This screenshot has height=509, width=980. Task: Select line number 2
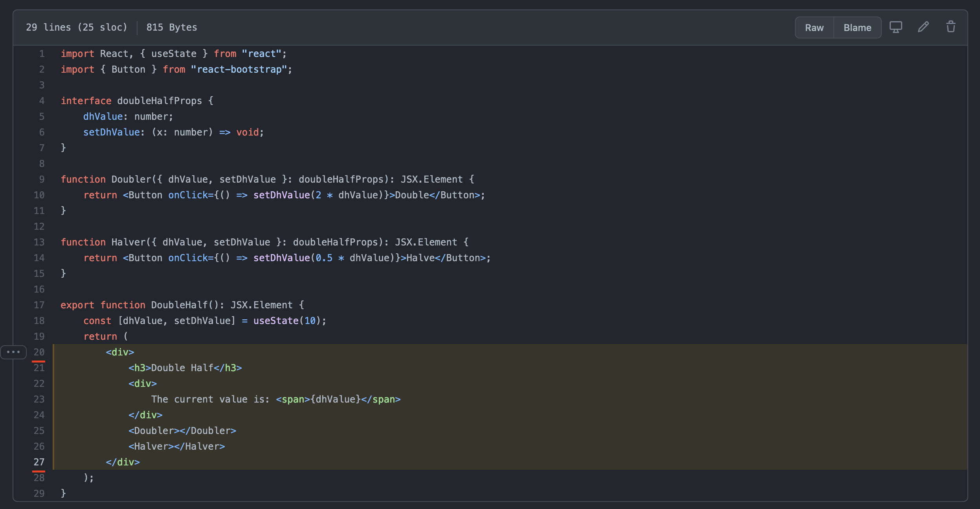(x=42, y=70)
